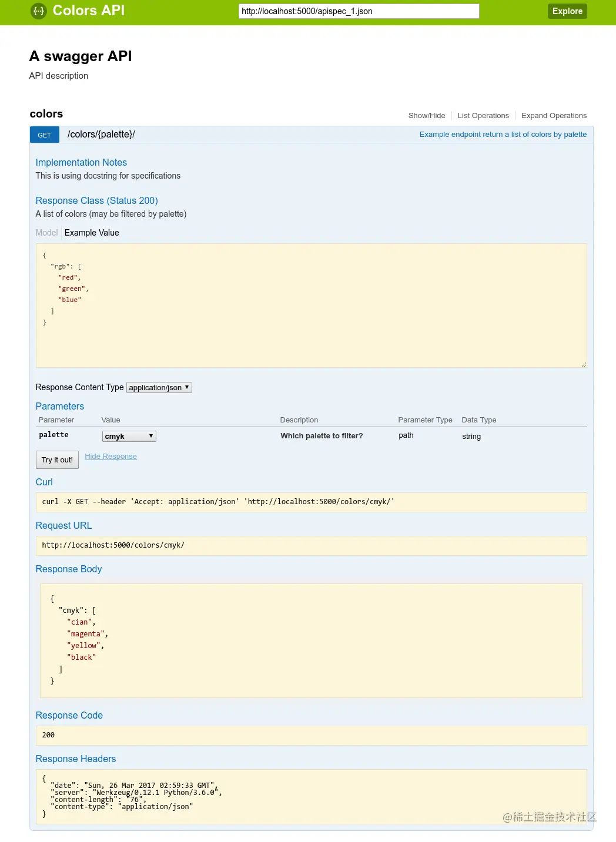Click the GET method badge

(x=44, y=135)
